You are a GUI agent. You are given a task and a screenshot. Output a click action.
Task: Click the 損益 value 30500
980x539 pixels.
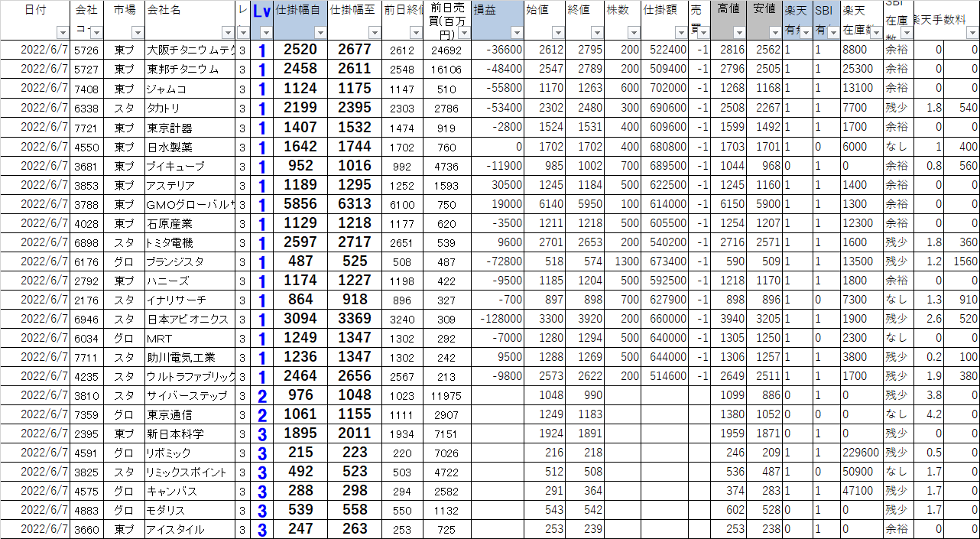click(x=498, y=185)
